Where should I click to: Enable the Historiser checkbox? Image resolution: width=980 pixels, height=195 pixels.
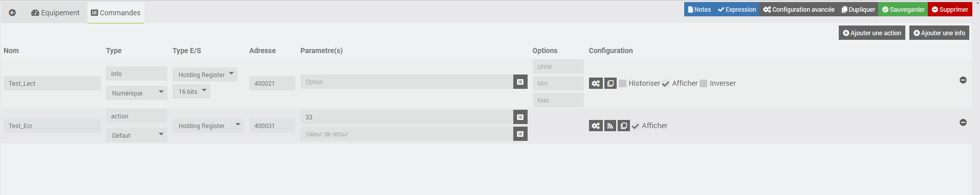(x=623, y=83)
